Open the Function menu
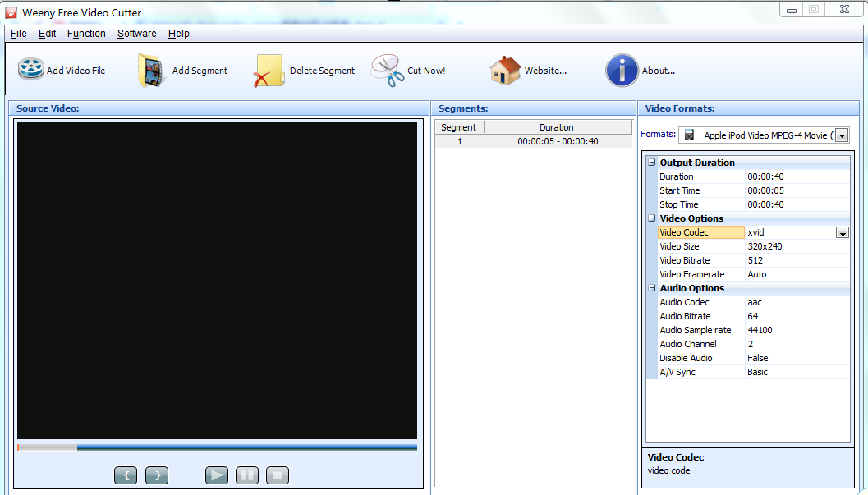The image size is (868, 495). coord(86,34)
